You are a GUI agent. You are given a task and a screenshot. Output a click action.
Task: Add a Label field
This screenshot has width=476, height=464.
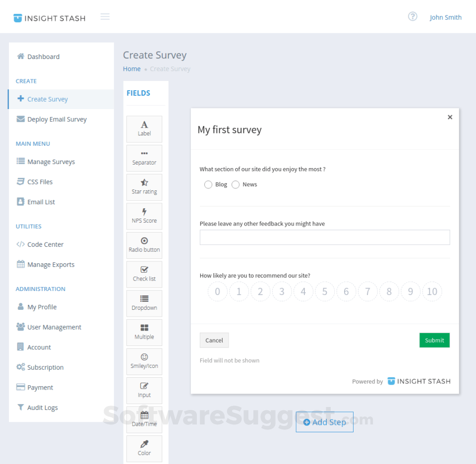click(x=144, y=129)
